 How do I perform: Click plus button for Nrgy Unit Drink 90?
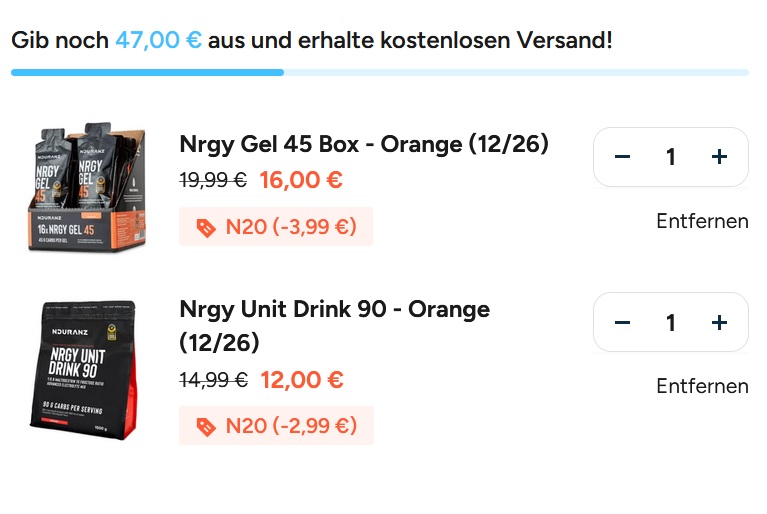pyautogui.click(x=719, y=322)
